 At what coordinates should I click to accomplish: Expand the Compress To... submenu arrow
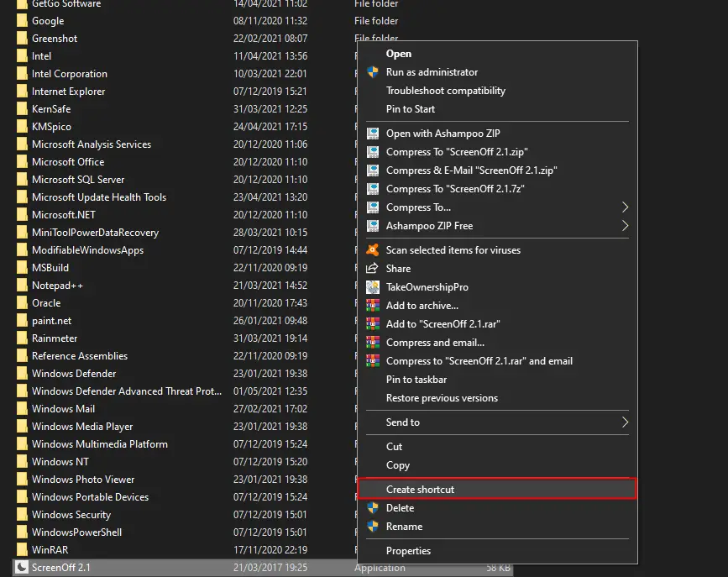(625, 207)
